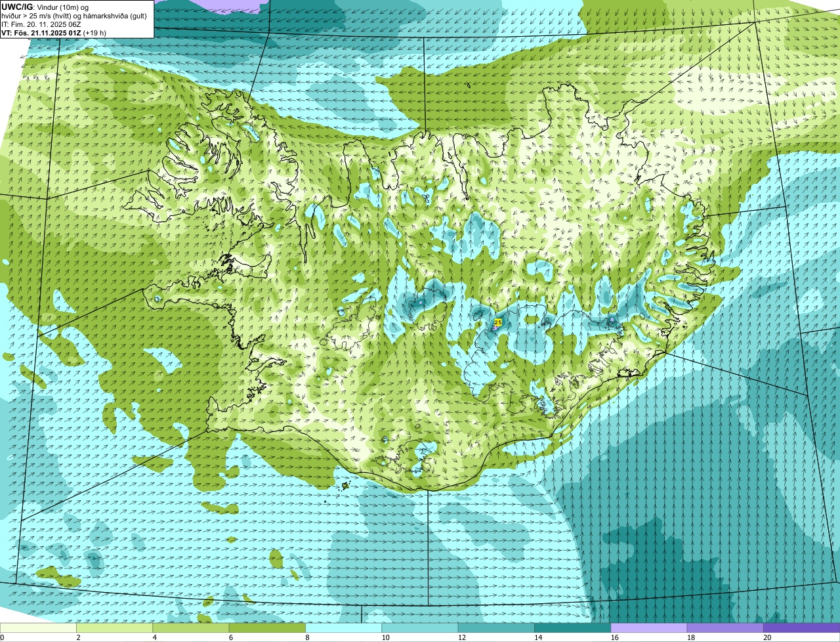Click the 'UWC/IG: Vindur (10m) og' title line
This screenshot has width=840, height=642.
click(x=45, y=7)
